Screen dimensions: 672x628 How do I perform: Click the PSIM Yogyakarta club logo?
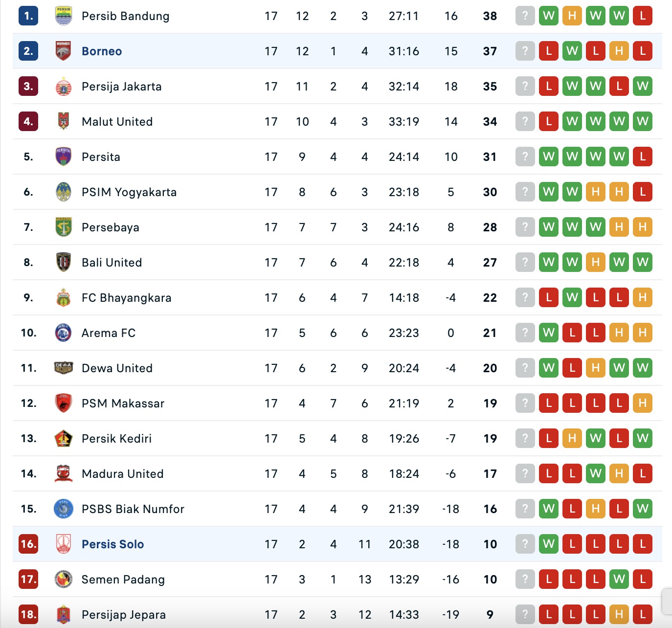[x=63, y=192]
